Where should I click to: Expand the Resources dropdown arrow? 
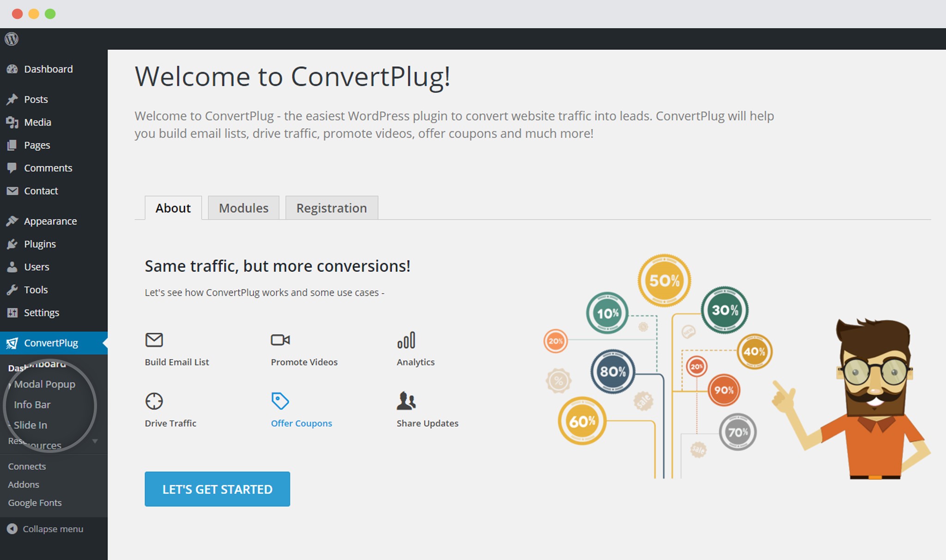[x=95, y=441]
